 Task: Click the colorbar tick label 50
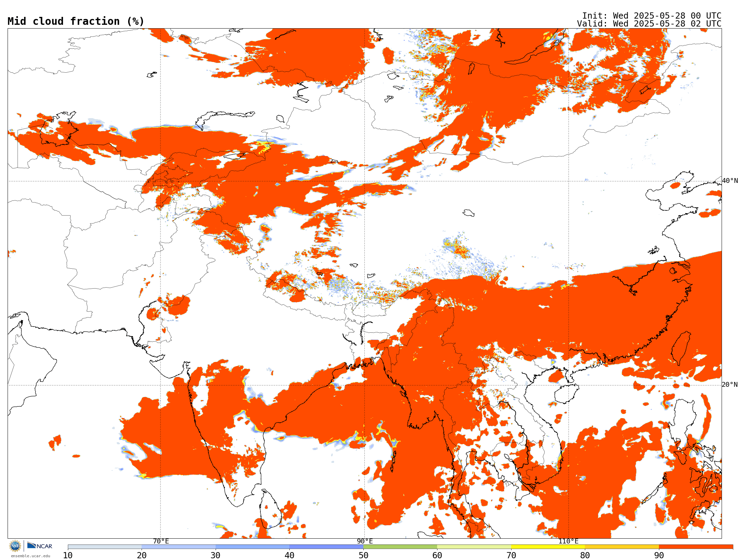(x=363, y=555)
